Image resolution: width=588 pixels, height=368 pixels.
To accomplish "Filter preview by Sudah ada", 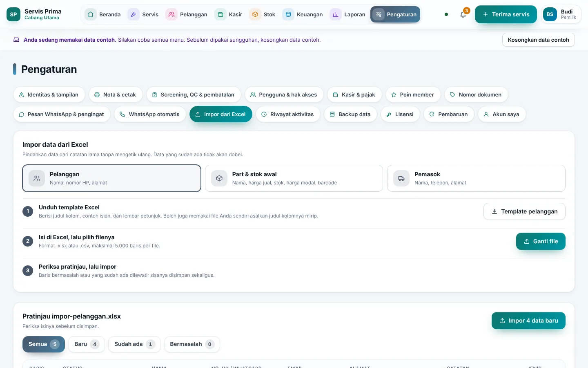I will 134,344.
